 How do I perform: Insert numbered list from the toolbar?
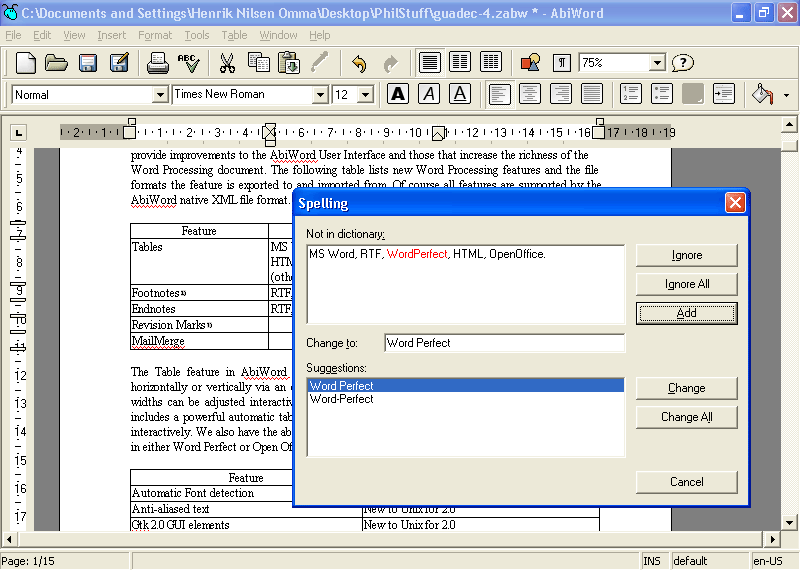coord(631,94)
